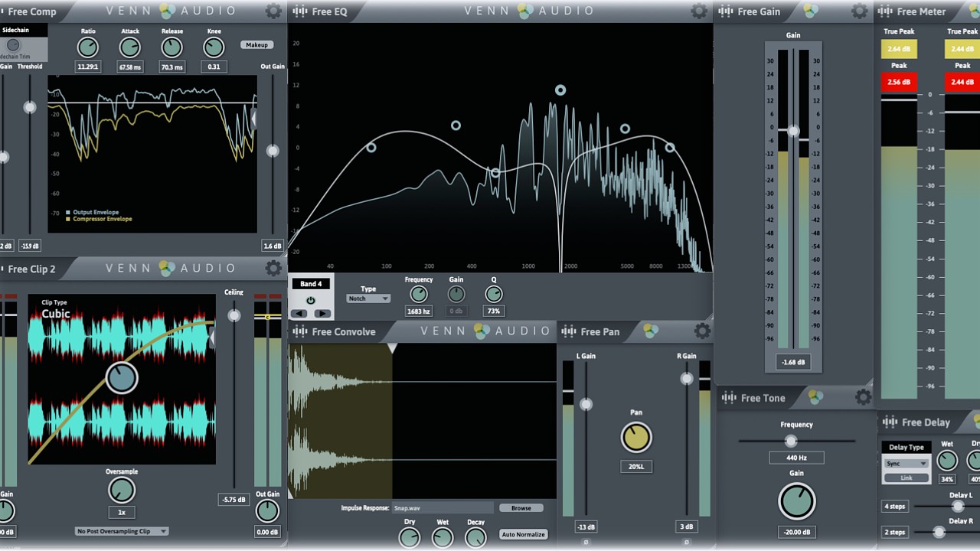Click the Snap.wav impulse response field
Viewport: 980px width, 551px height.
coord(443,507)
